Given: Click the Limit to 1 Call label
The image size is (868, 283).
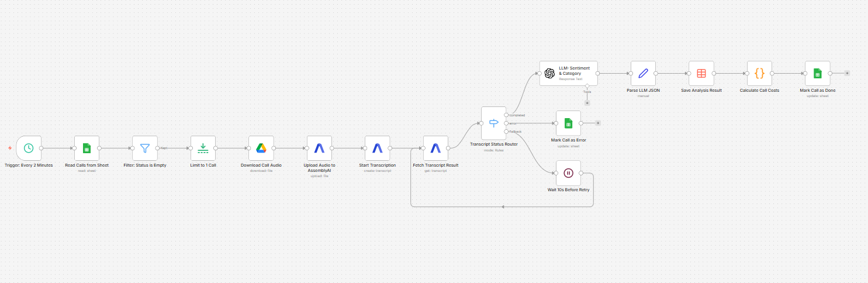Looking at the screenshot, I should coord(203,165).
